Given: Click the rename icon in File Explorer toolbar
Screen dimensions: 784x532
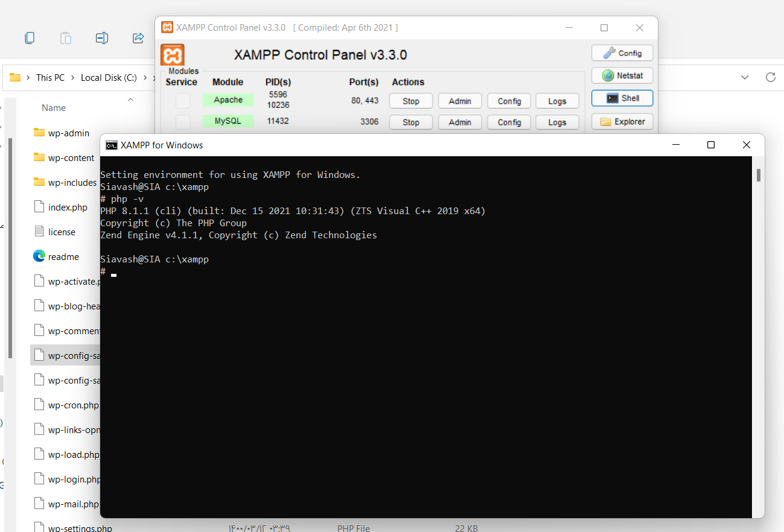Looking at the screenshot, I should pos(102,38).
